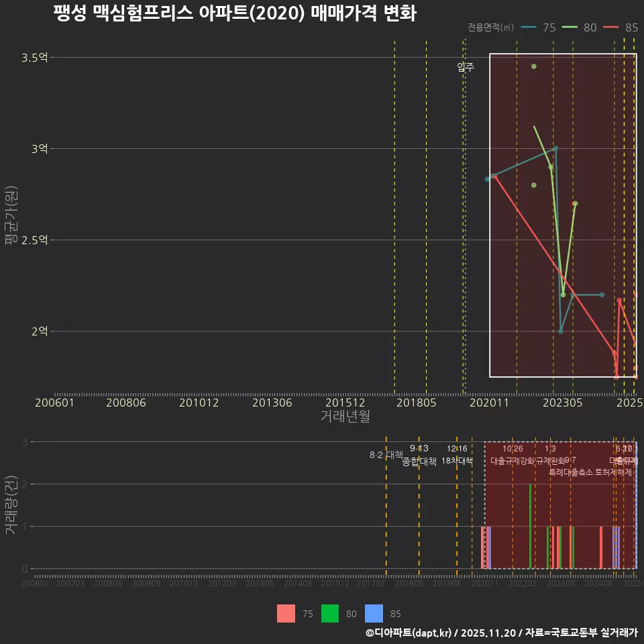Expand the 8·2 대책 policy marker
The height and width of the screenshot is (644, 644).
(386, 455)
